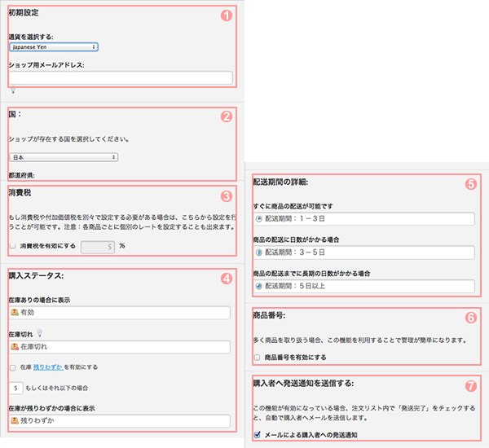Click the 都道府県 label text
This screenshot has width=489, height=448.
coord(21,175)
